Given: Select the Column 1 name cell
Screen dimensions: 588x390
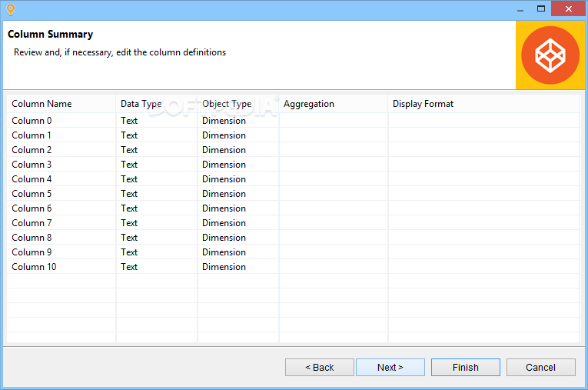Looking at the screenshot, I should (x=61, y=135).
